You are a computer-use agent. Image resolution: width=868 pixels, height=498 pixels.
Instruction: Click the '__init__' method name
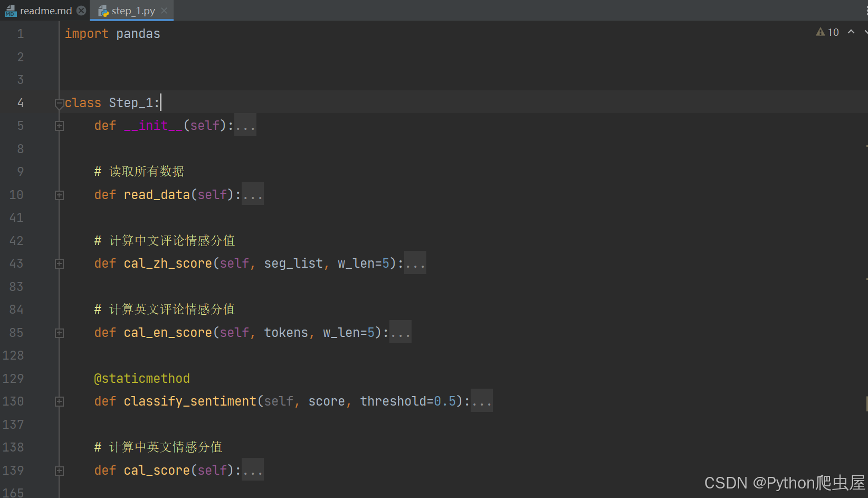(153, 125)
